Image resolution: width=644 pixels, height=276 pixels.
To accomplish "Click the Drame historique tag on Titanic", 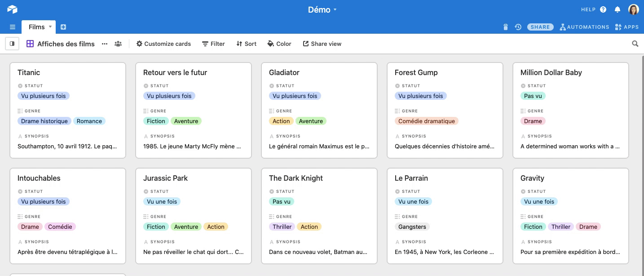I will pyautogui.click(x=44, y=121).
